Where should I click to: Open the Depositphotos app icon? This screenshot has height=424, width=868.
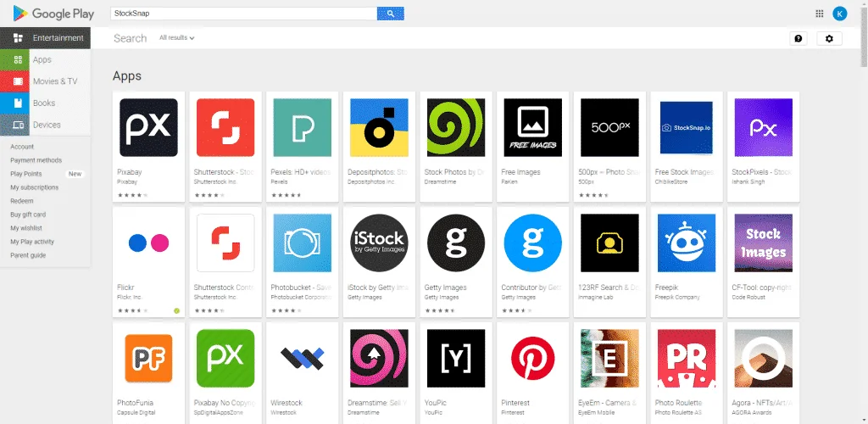379,127
